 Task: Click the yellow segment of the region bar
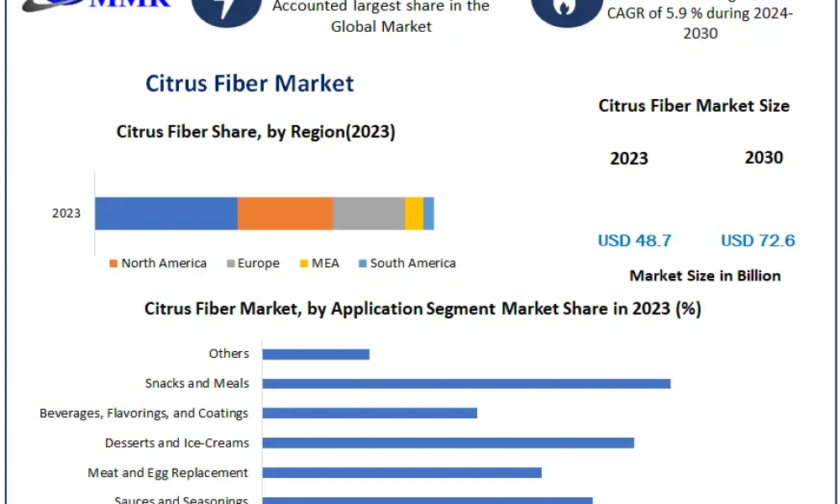pyautogui.click(x=414, y=213)
